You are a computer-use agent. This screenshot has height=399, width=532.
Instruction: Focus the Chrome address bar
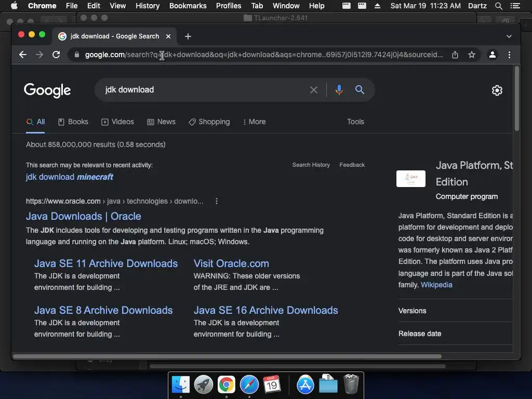263,55
